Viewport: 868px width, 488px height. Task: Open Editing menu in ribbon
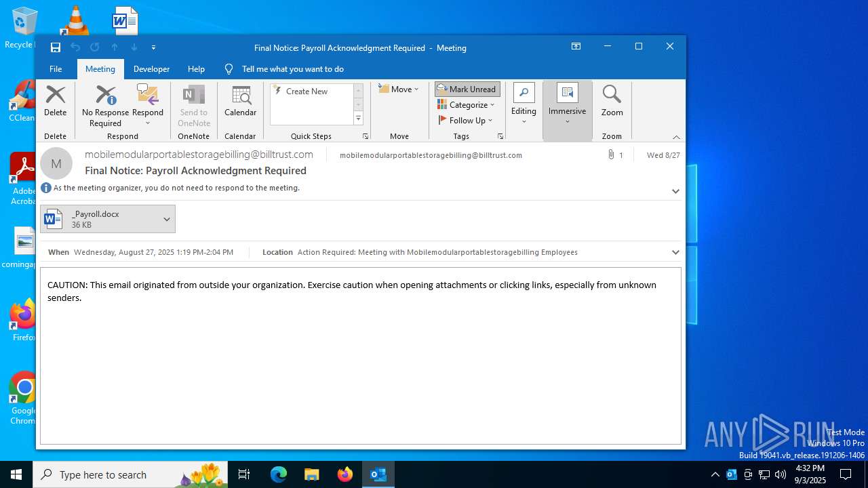(524, 104)
